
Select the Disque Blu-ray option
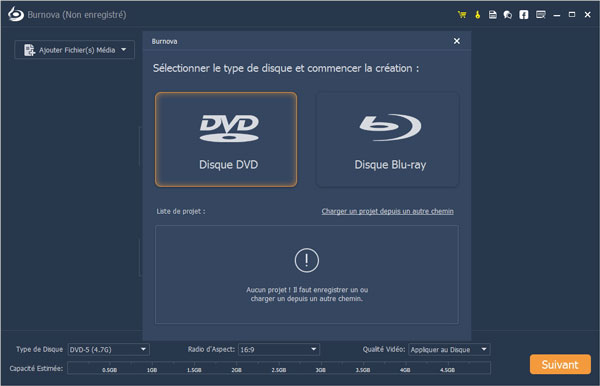click(387, 140)
